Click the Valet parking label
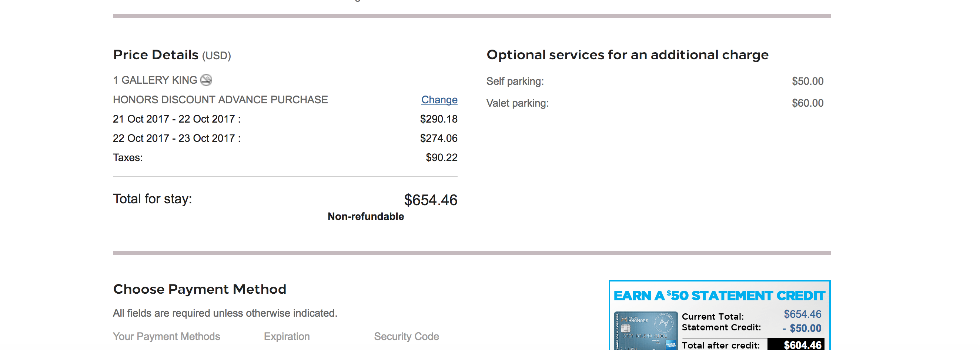This screenshot has height=350, width=980. 517,103
